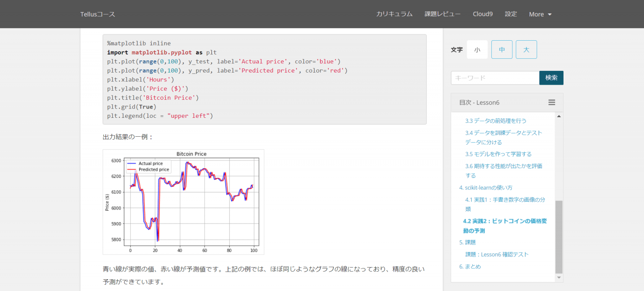Toggle the table of contents hamburger icon
Viewport: 644px width, 291px height.
click(x=552, y=102)
